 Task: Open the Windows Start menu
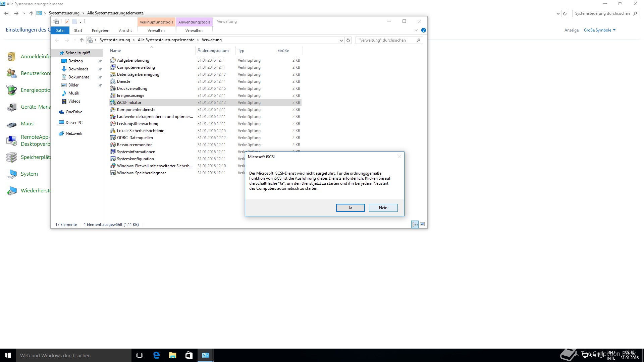[8, 355]
